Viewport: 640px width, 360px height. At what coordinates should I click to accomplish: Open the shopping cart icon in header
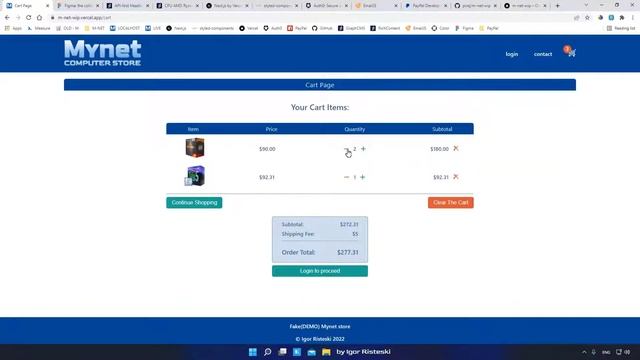tap(570, 52)
